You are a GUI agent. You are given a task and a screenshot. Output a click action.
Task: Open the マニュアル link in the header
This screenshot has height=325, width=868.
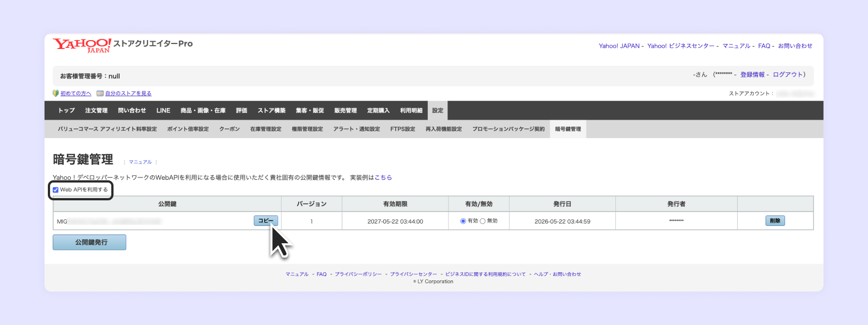(x=736, y=46)
